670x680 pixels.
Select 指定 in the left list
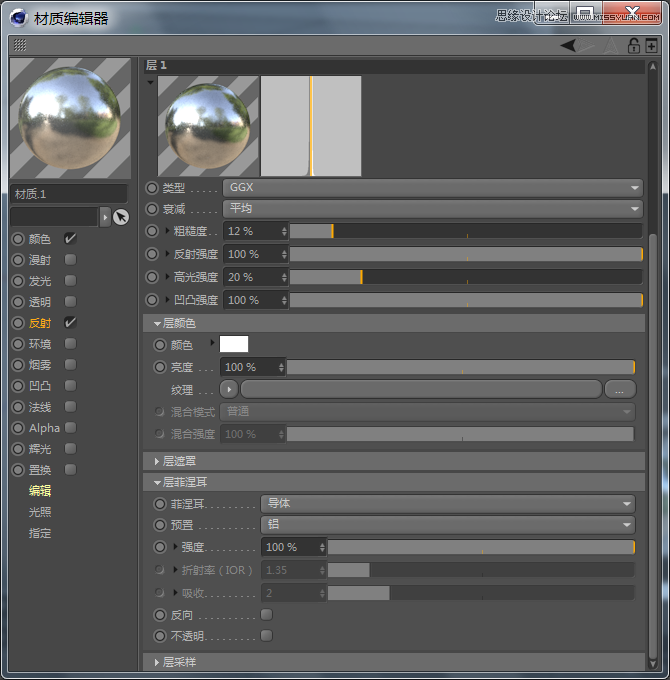(x=40, y=533)
